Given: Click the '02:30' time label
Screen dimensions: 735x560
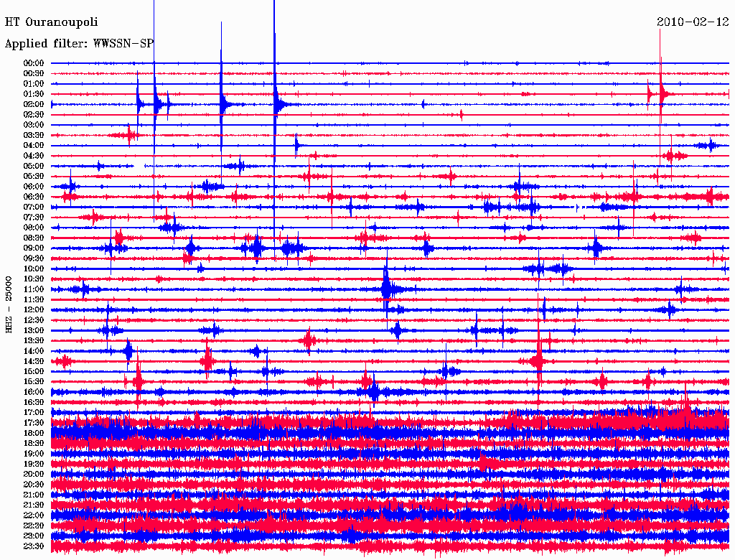Looking at the screenshot, I should point(33,114).
